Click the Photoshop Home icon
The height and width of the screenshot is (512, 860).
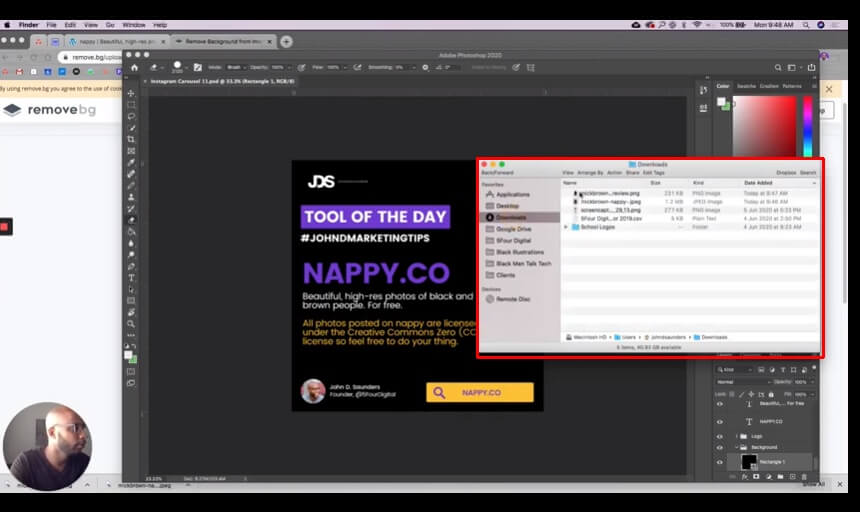tap(134, 67)
